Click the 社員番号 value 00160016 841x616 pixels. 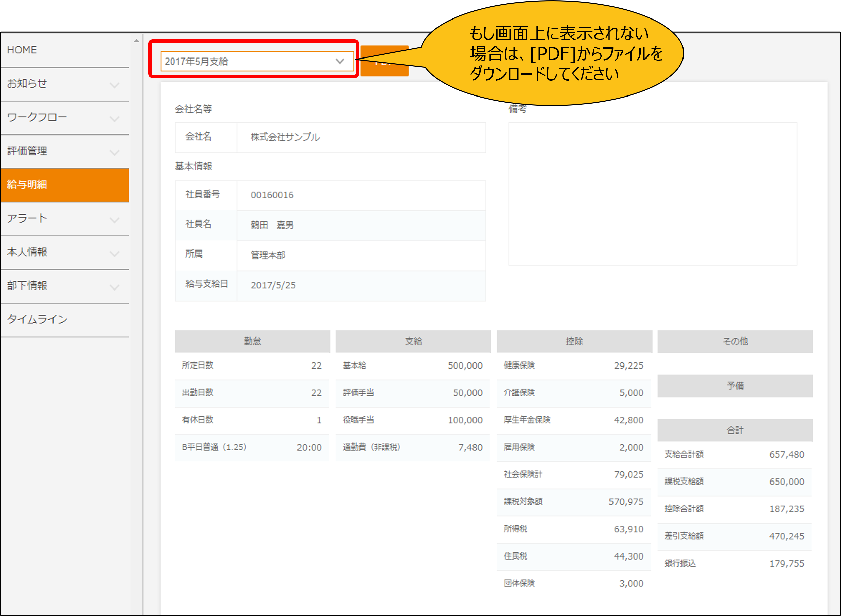click(272, 195)
